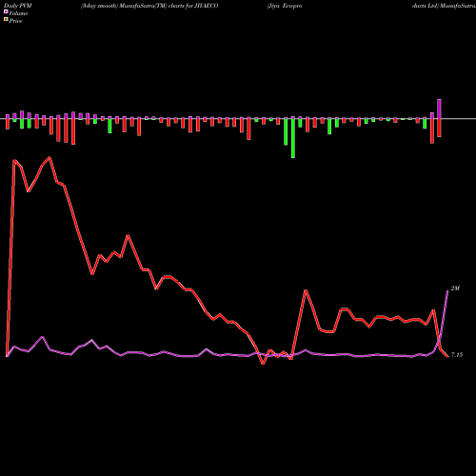
Task: Click the '2M' volume value label
Action: click(x=455, y=288)
